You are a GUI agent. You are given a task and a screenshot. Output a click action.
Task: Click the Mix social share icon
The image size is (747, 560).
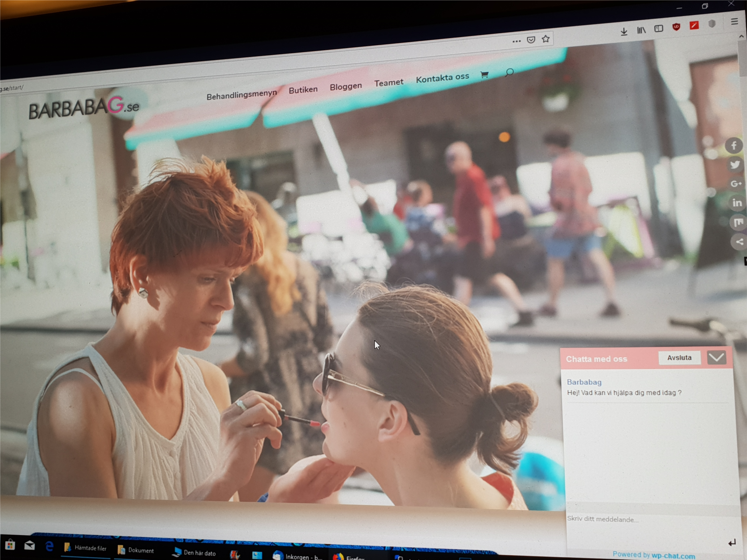point(738,222)
